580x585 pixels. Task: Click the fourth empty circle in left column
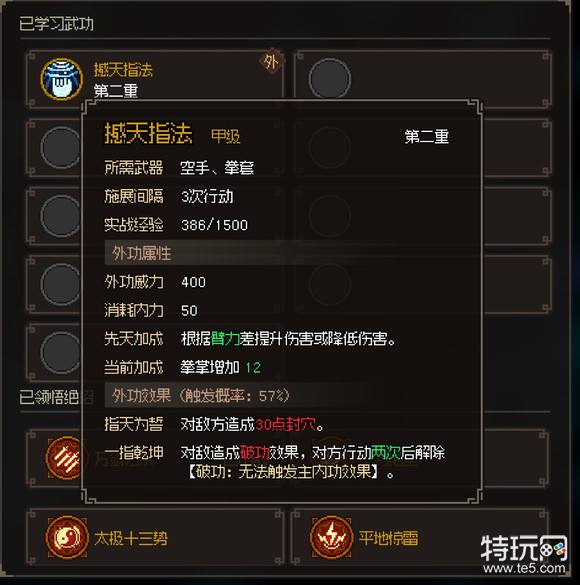click(x=61, y=284)
